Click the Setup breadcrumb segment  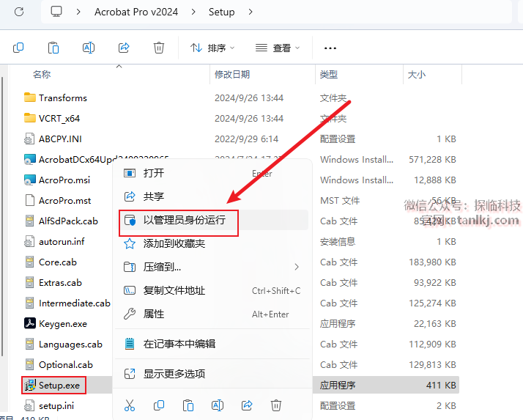tap(222, 12)
